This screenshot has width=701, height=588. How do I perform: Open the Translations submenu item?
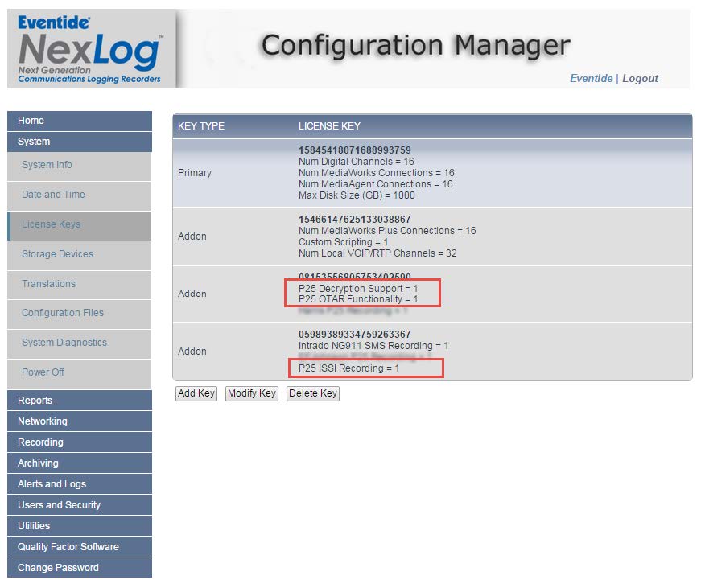pyautogui.click(x=79, y=284)
